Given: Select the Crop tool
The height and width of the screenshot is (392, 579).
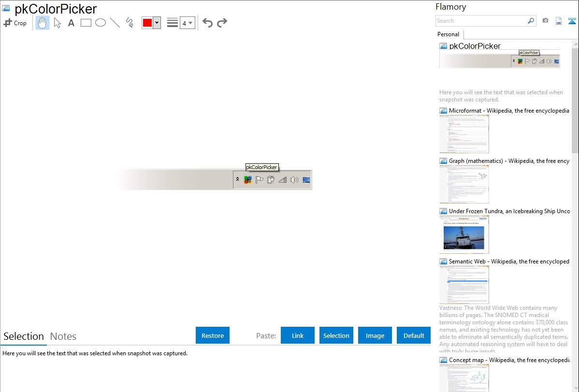Looking at the screenshot, I should 15,23.
